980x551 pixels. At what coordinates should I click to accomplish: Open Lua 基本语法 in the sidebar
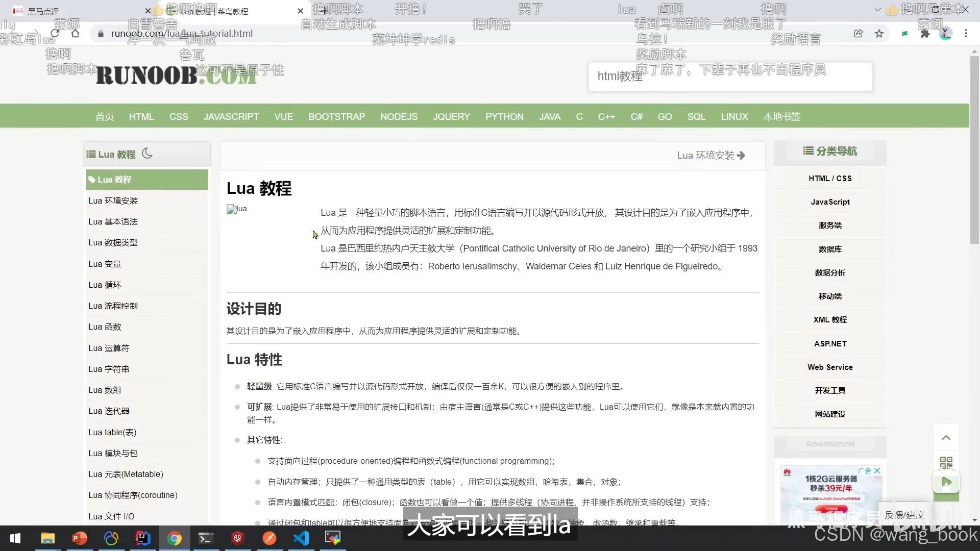pyautogui.click(x=113, y=221)
